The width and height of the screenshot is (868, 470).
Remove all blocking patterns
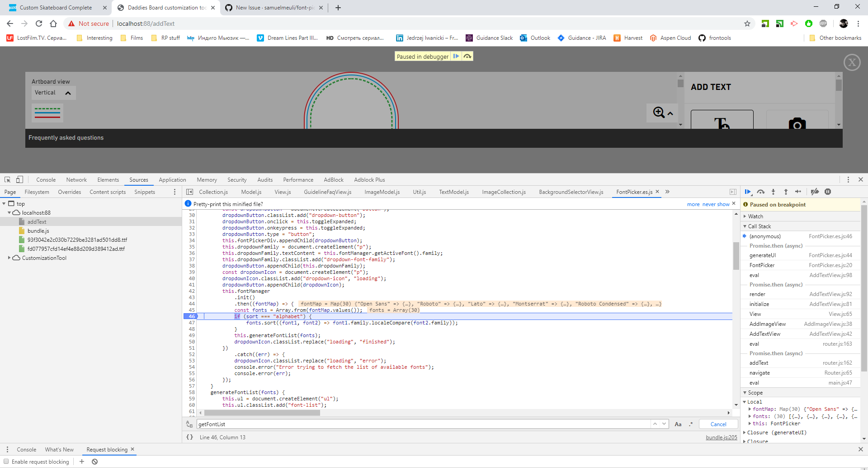[x=94, y=461]
